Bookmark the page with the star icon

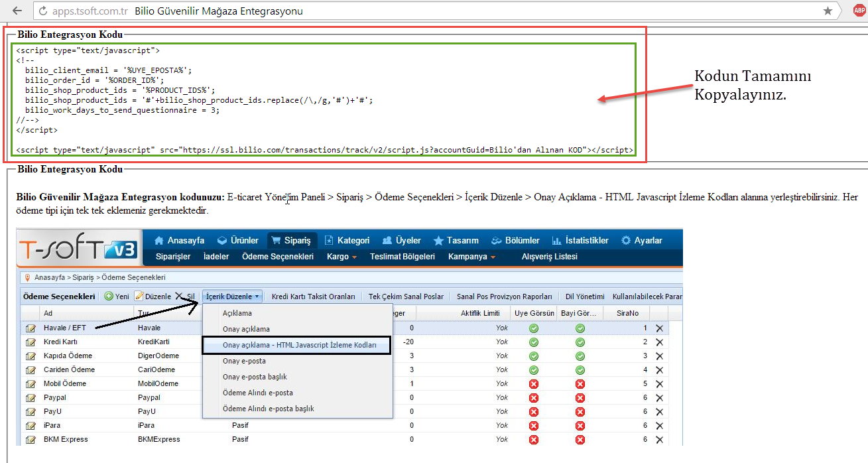tap(828, 11)
